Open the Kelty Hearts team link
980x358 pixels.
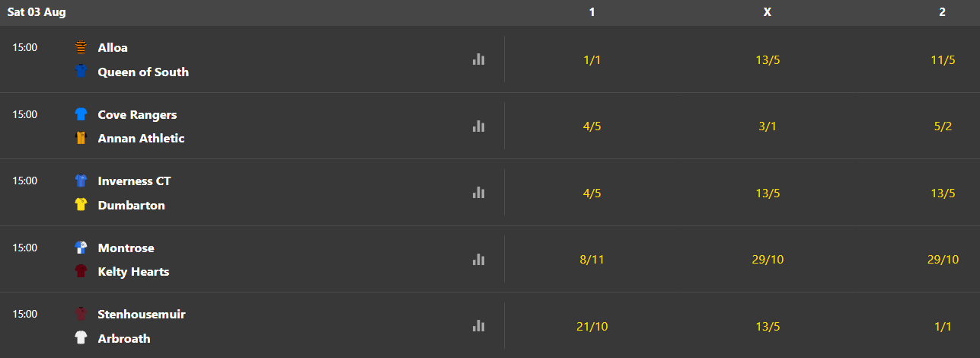coord(133,272)
